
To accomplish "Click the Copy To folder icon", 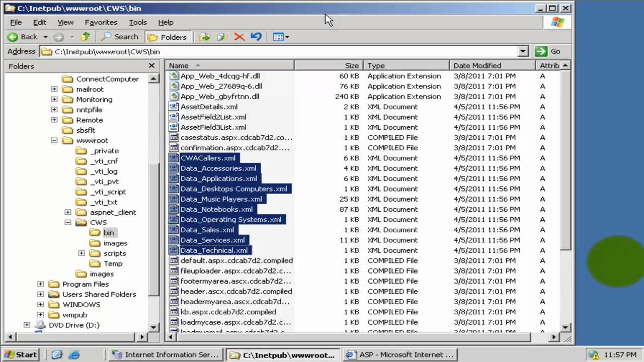I will [222, 37].
